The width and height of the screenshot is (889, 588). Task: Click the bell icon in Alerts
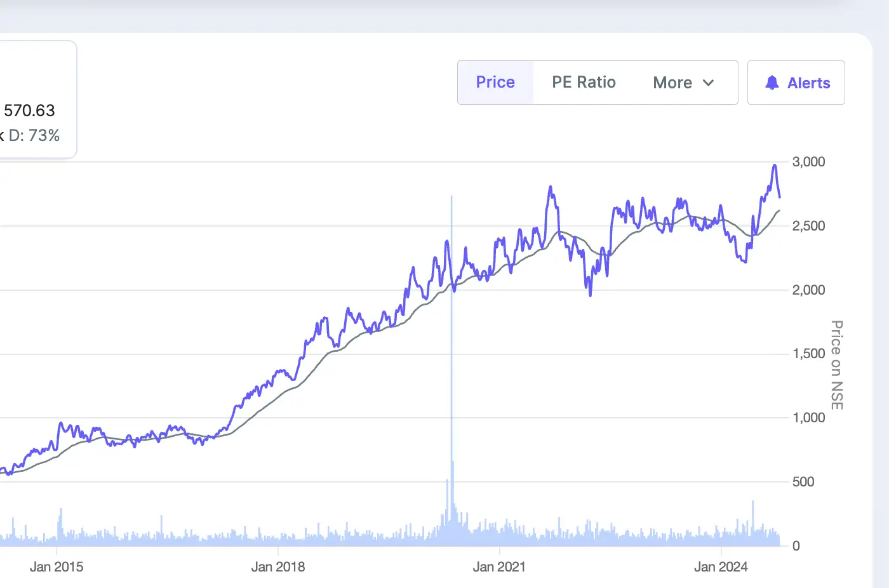pyautogui.click(x=772, y=83)
